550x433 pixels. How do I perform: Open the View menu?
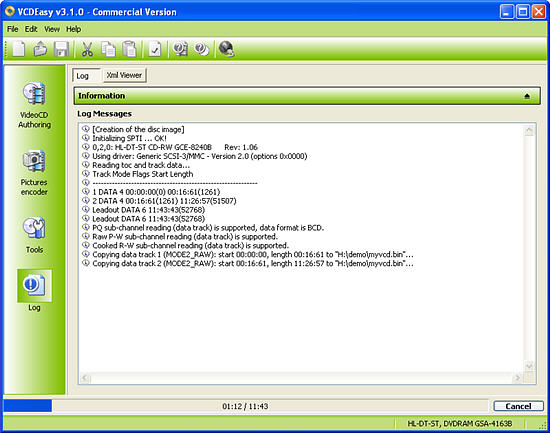[x=52, y=29]
